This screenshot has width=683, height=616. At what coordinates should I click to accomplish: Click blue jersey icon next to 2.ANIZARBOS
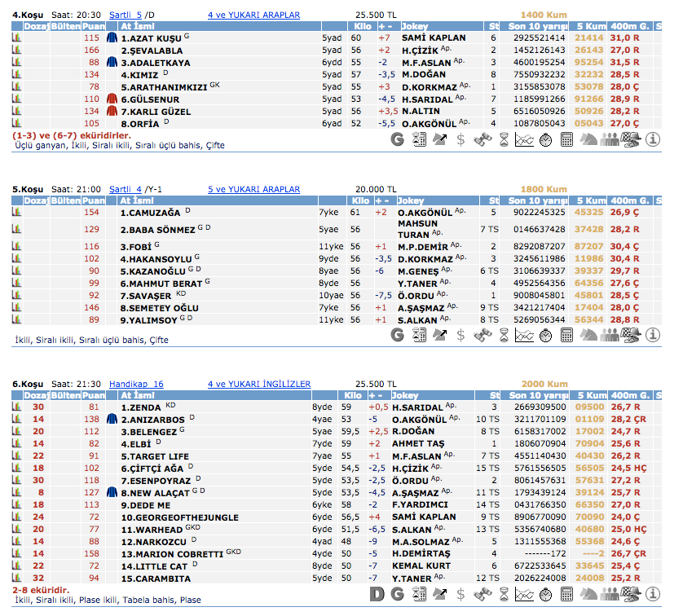pyautogui.click(x=113, y=420)
